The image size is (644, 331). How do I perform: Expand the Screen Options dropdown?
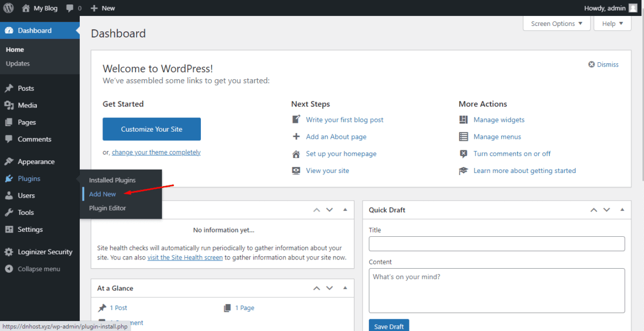[556, 24]
